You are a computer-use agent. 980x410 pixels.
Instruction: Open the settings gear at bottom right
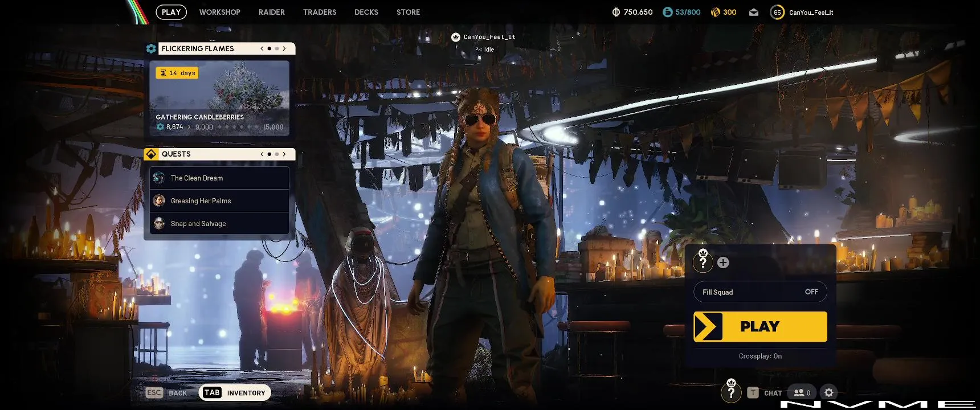829,392
